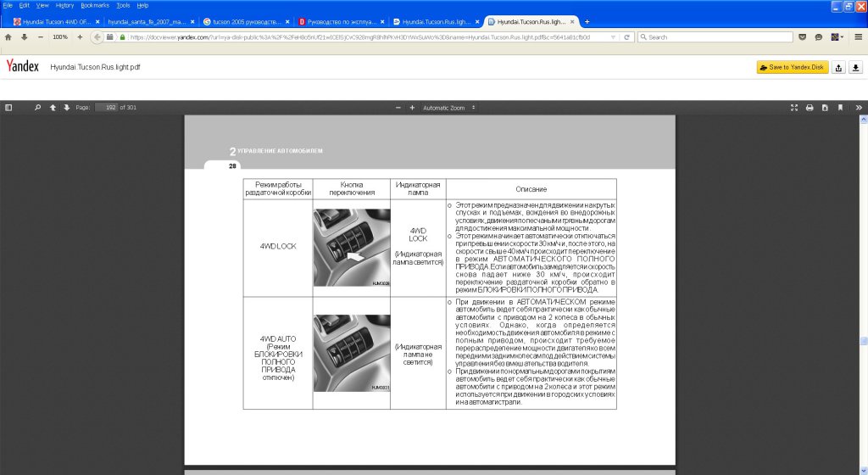Viewport: 868px width, 475px height.
Task: Open the Tools menu
Action: point(123,6)
